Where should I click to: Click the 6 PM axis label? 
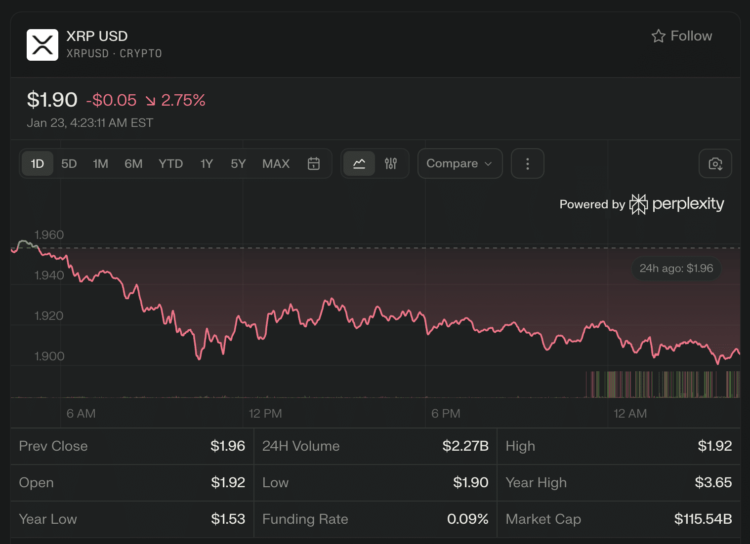(446, 413)
